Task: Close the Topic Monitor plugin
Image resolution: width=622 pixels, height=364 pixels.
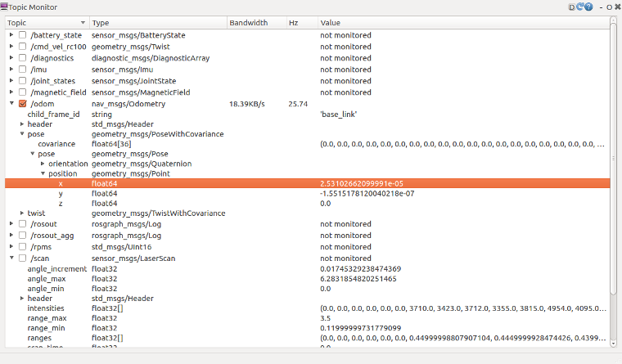Action: (617, 7)
